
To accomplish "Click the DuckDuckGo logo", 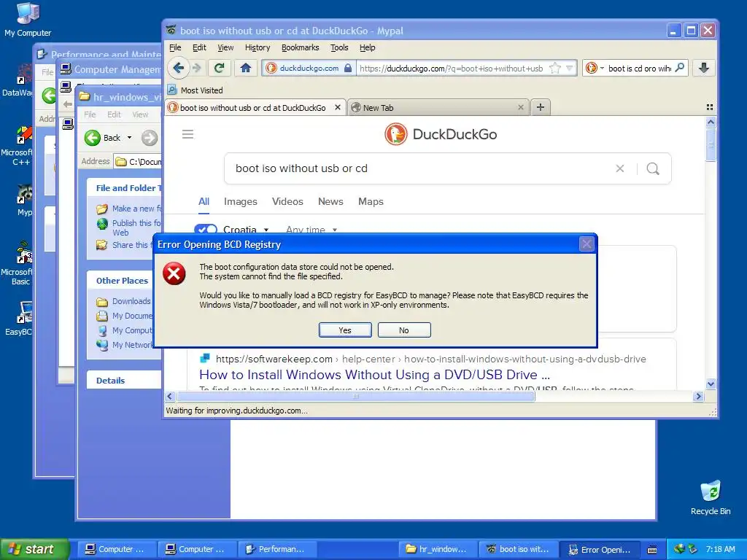I will (441, 134).
